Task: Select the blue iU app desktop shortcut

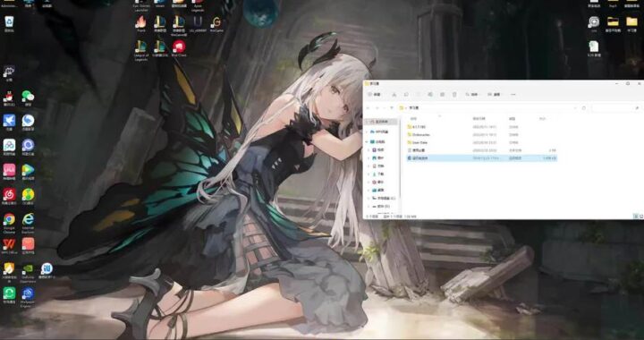Action: coord(47,270)
